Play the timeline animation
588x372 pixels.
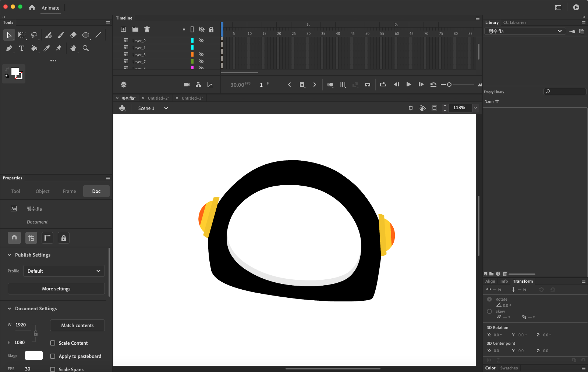(408, 85)
